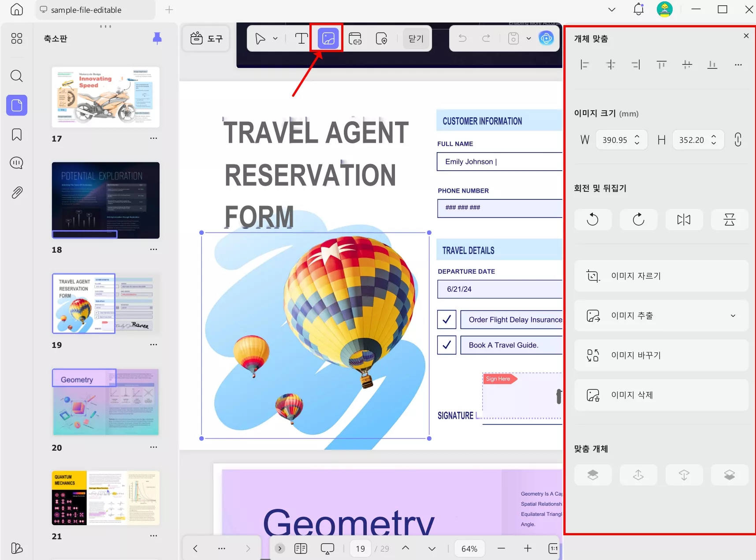Click 이미지 삭제 to delete image
This screenshot has width=756, height=560.
tap(661, 395)
